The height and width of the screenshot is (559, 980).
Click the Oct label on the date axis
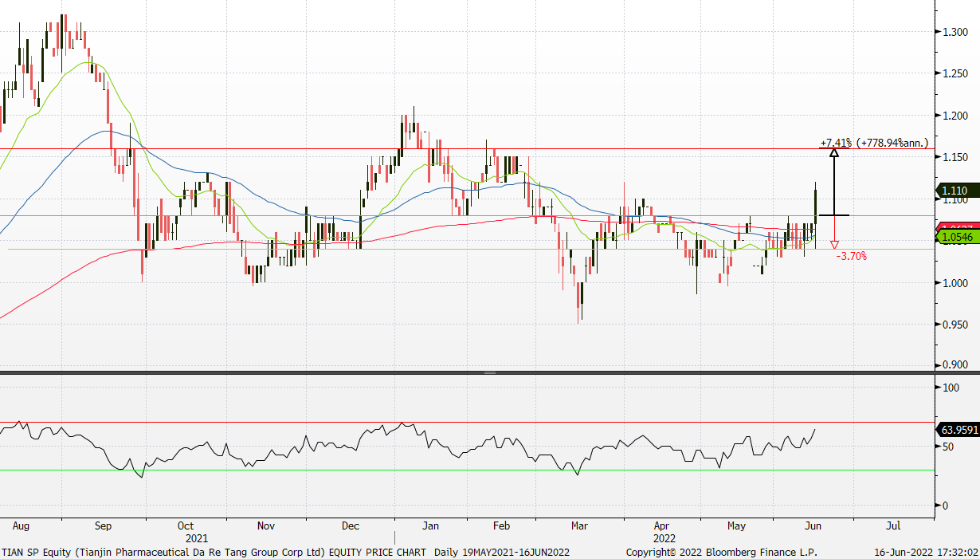(186, 526)
